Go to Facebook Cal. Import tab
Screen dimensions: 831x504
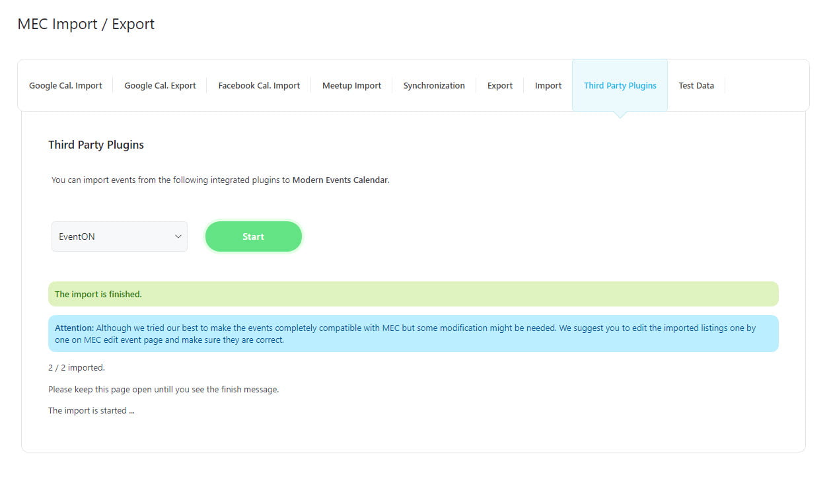pyautogui.click(x=259, y=85)
